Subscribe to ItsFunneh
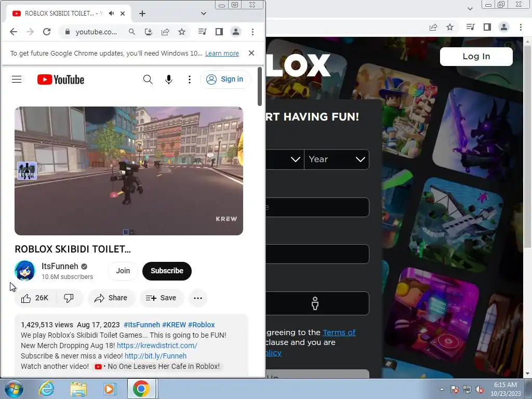 point(167,271)
